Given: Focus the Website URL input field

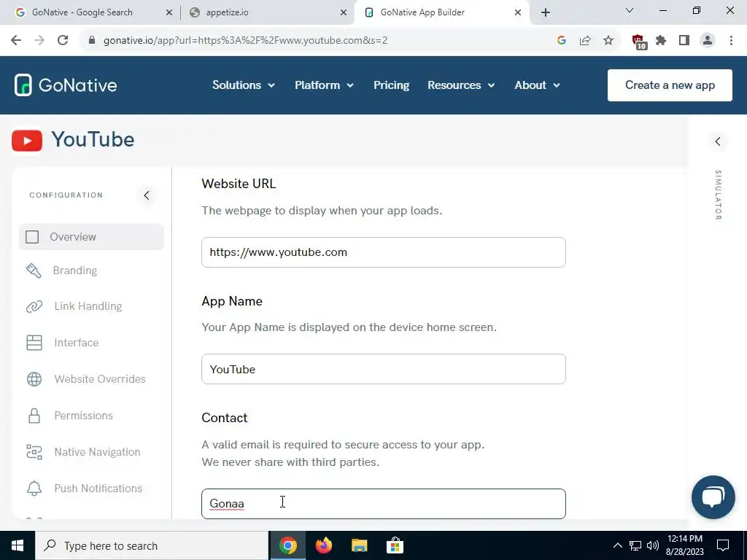Looking at the screenshot, I should pyautogui.click(x=384, y=252).
